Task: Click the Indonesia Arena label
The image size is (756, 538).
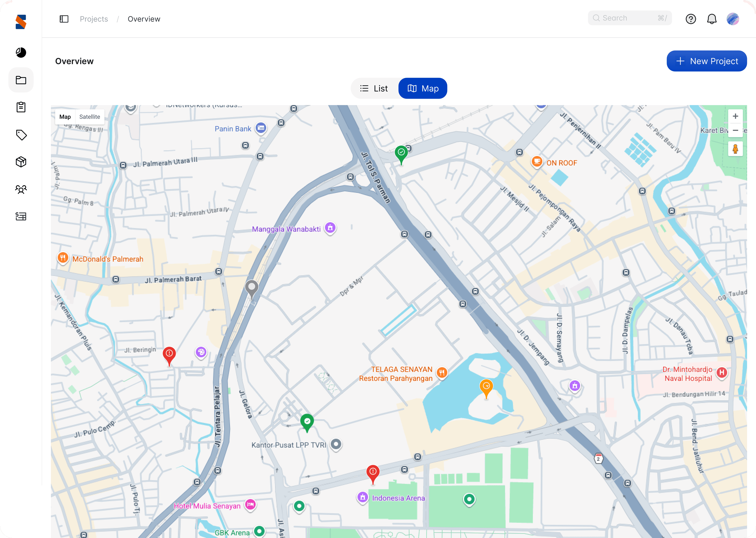Action: click(398, 498)
